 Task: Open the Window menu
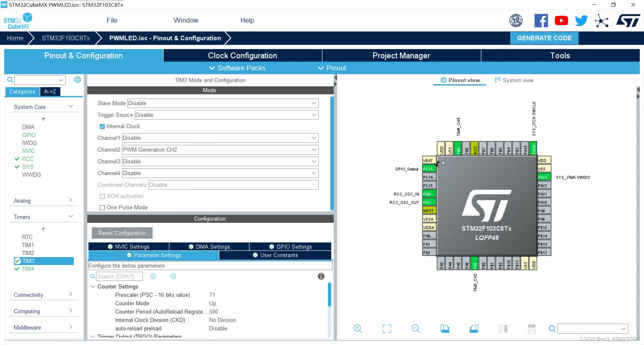(x=186, y=20)
